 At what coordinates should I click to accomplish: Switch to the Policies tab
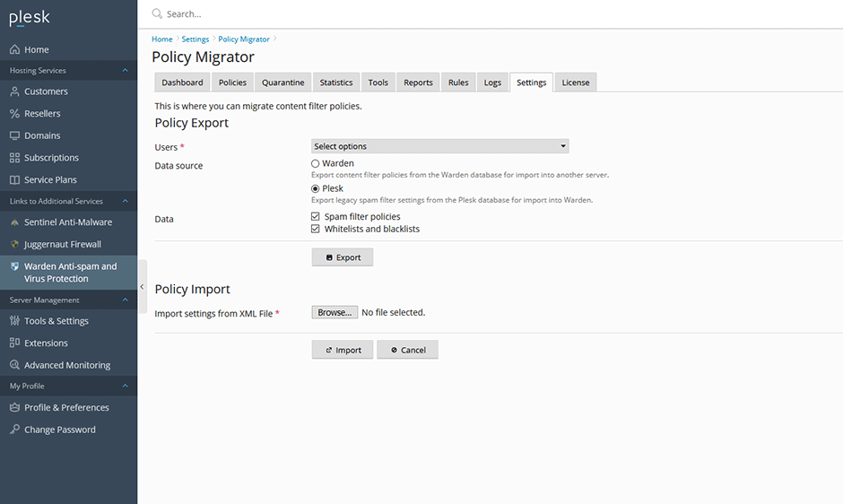point(232,83)
